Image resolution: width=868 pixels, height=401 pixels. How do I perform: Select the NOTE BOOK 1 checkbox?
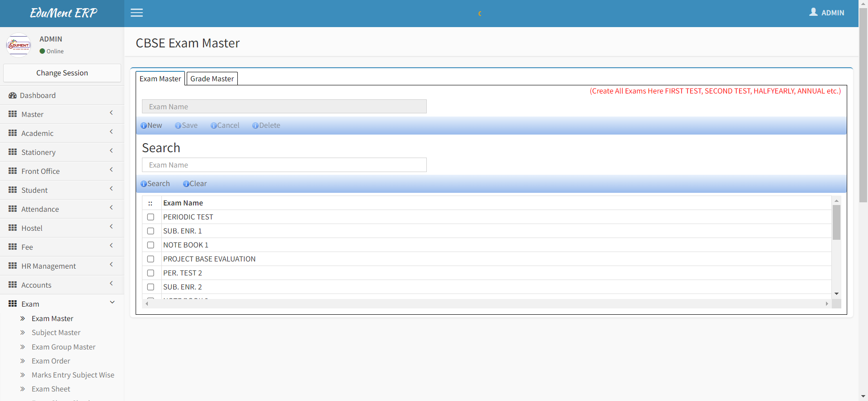151,245
